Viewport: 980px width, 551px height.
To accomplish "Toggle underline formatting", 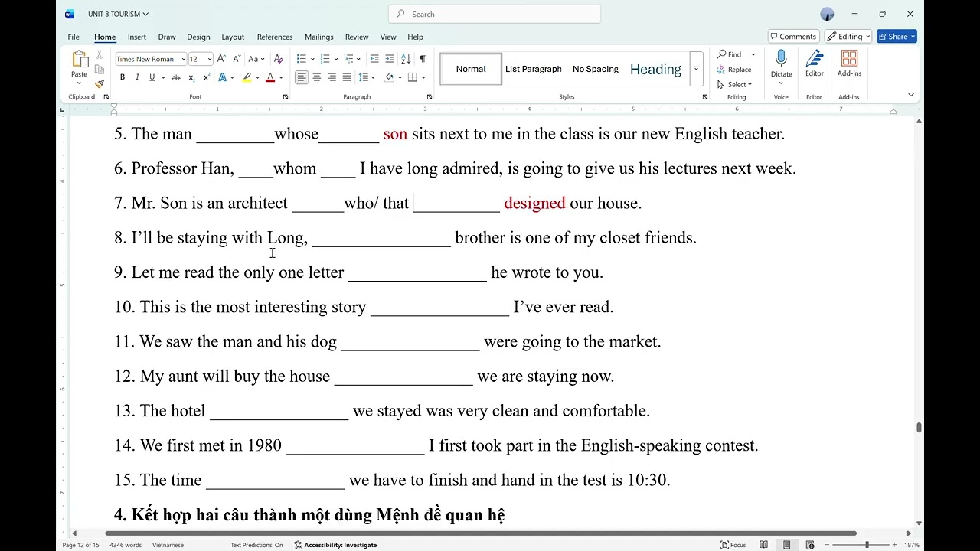I will click(x=152, y=77).
